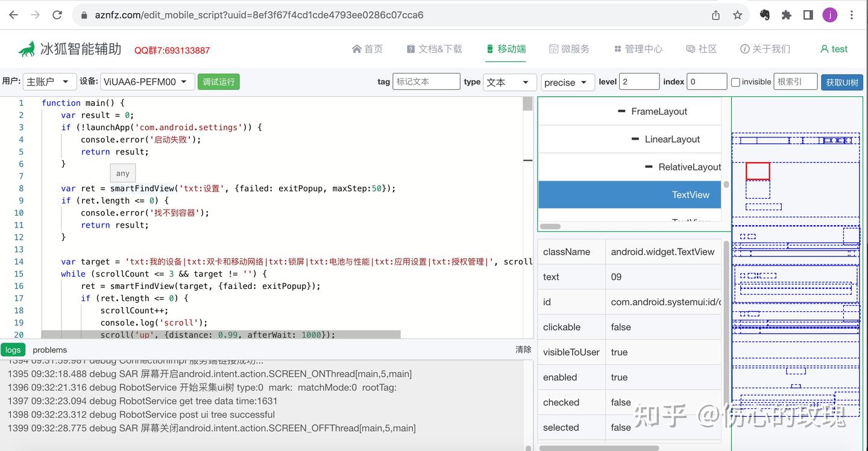
Task: Select the 移动端 mobile phone icon
Action: coord(490,49)
